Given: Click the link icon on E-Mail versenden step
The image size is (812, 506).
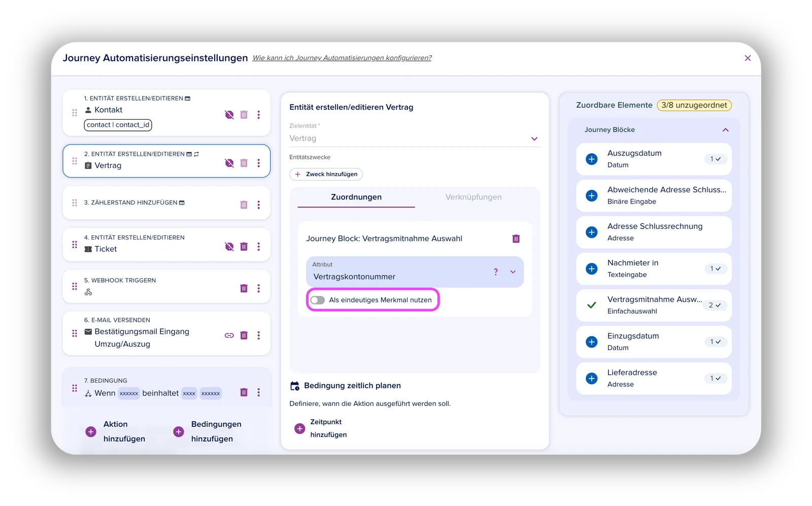Looking at the screenshot, I should pos(229,335).
